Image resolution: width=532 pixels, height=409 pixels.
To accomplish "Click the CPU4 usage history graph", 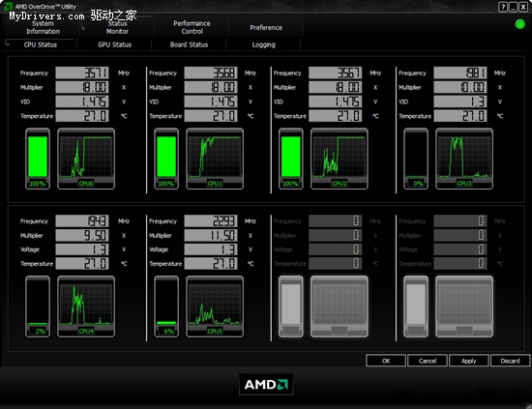I will pos(86,307).
